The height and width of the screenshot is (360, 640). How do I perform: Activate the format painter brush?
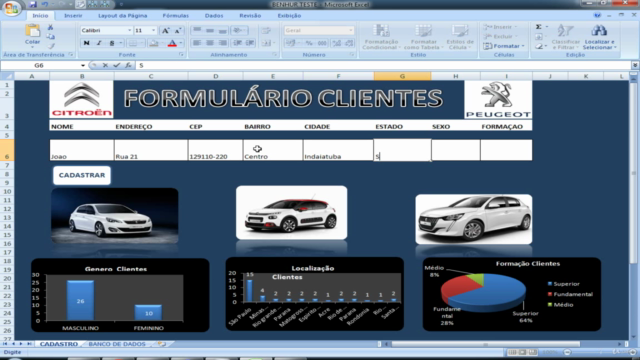coord(50,46)
